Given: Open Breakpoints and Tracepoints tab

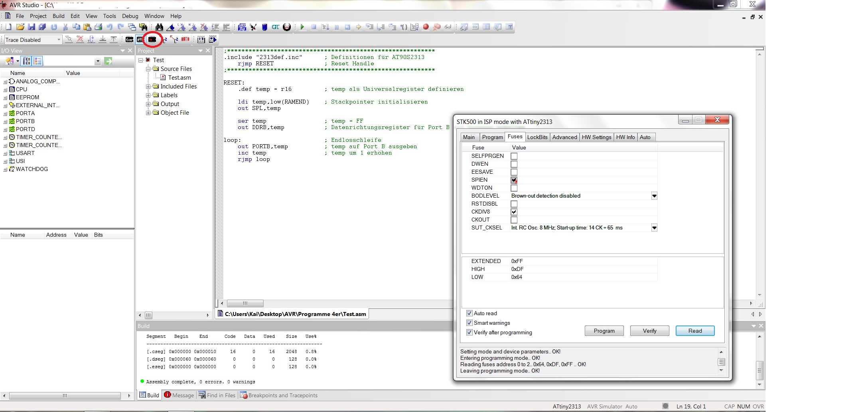Looking at the screenshot, I should (x=278, y=395).
